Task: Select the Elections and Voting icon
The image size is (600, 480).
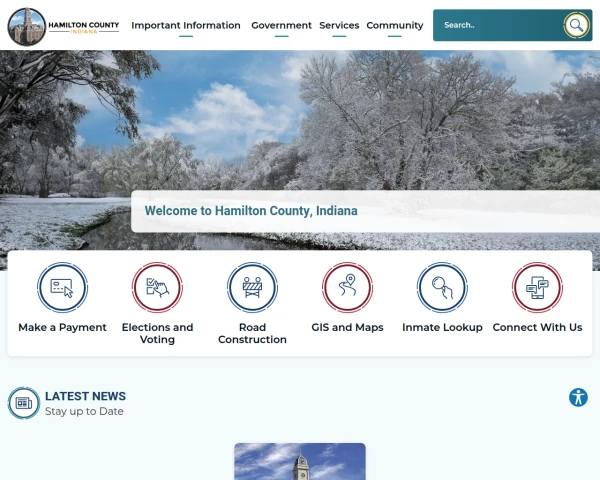Action: (x=157, y=288)
